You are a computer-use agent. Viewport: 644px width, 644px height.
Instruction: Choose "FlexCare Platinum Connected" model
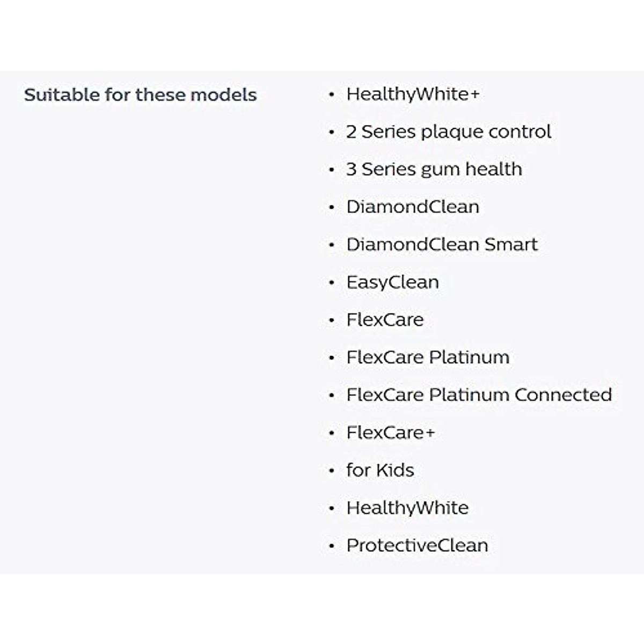[x=479, y=395]
